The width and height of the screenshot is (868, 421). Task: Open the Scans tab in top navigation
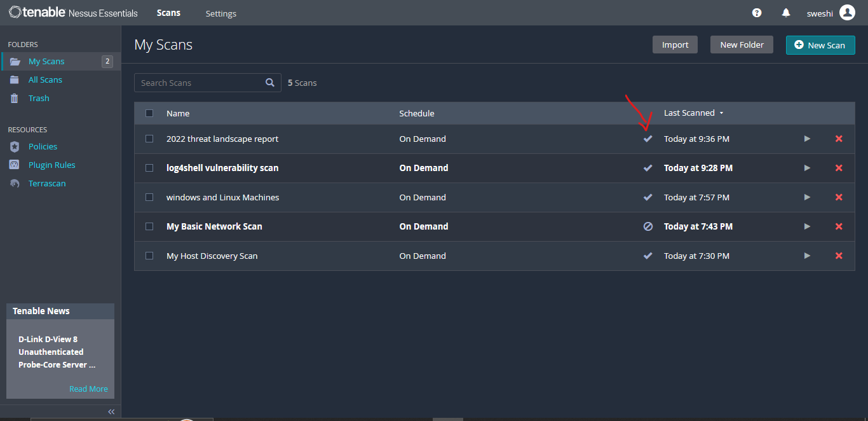pyautogui.click(x=168, y=13)
